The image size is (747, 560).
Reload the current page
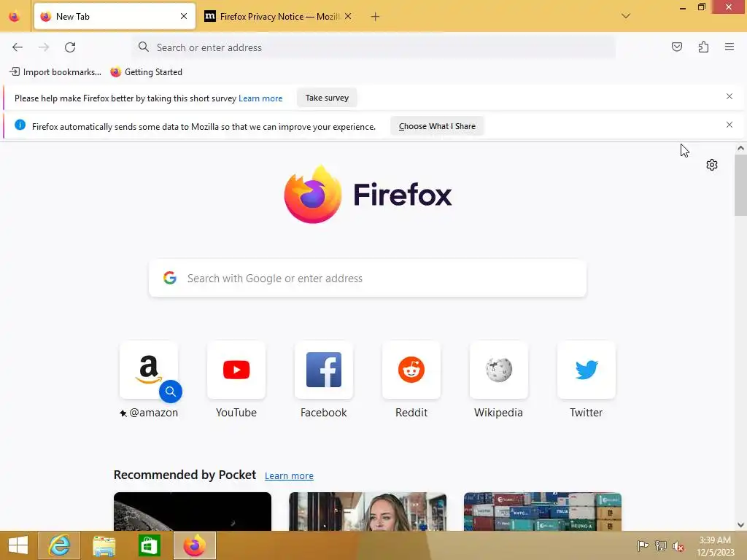point(70,47)
